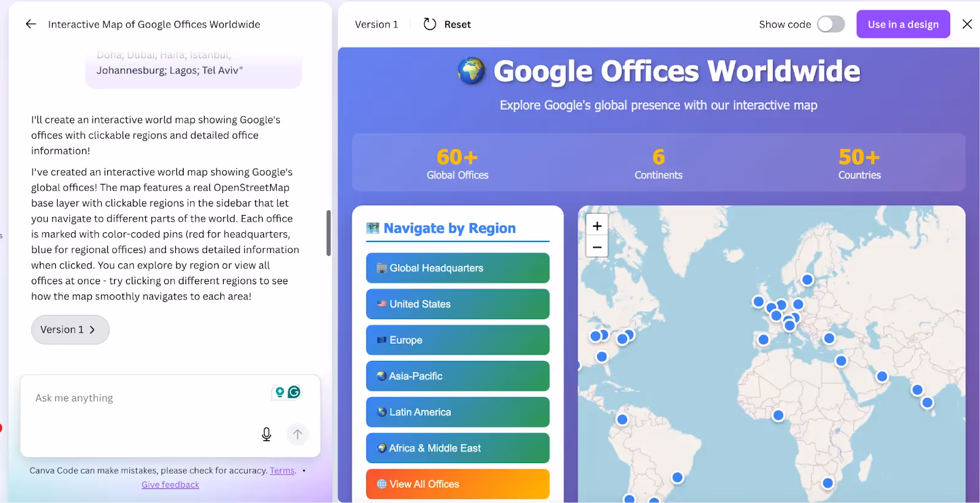Click Use in a design button
Screen dimensions: 980x503
pos(903,24)
